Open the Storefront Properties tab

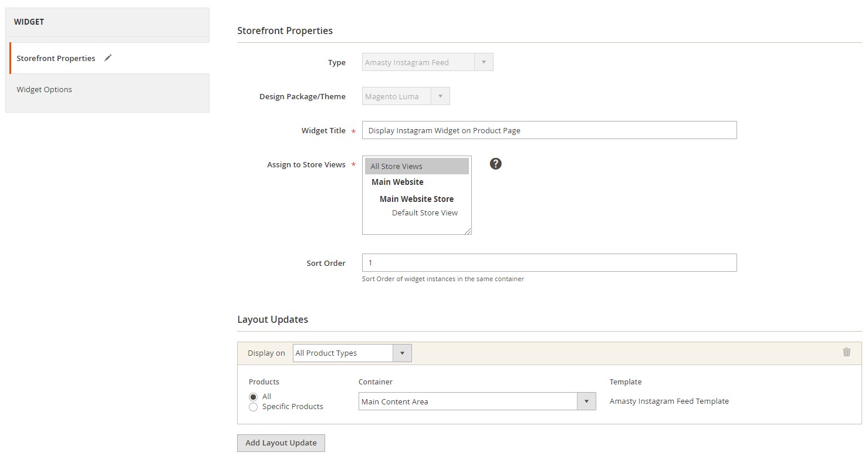(109, 58)
